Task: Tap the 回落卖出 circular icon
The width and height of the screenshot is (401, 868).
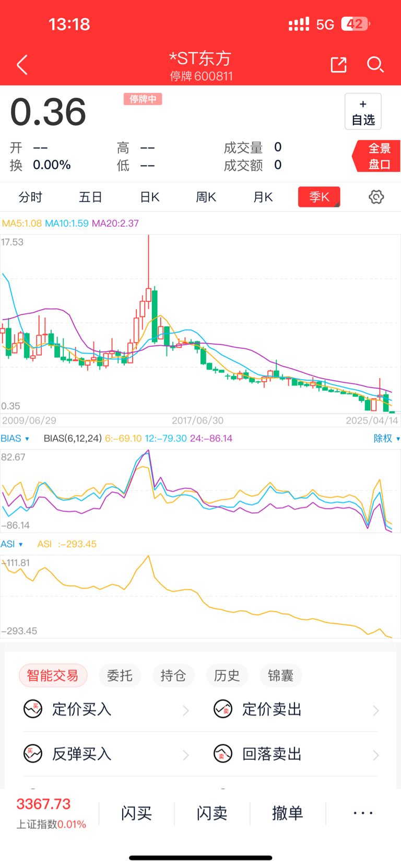Action: pos(223,754)
